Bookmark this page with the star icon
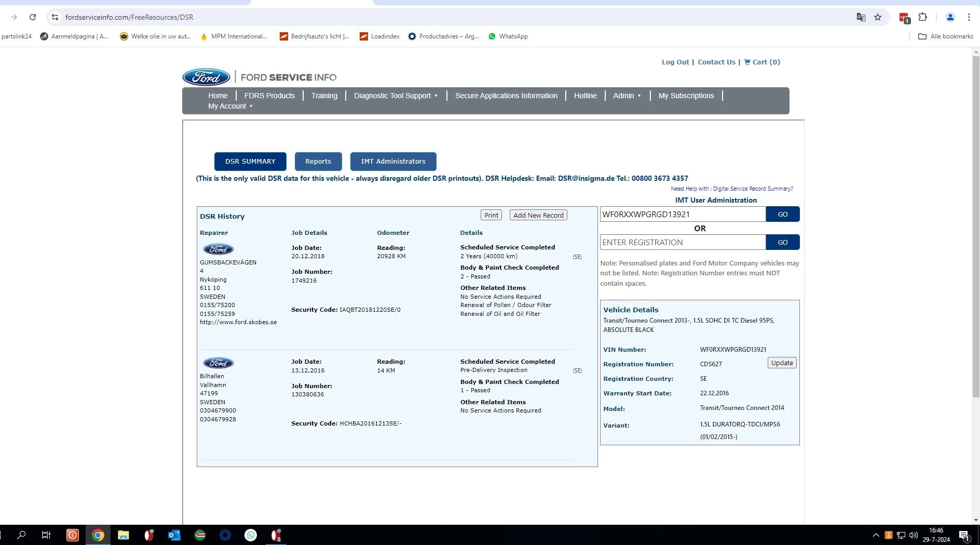Viewport: 980px width, 545px height. 878,17
